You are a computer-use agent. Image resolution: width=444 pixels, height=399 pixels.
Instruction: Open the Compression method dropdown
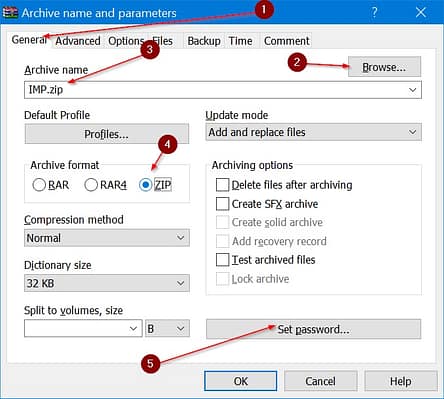point(107,238)
